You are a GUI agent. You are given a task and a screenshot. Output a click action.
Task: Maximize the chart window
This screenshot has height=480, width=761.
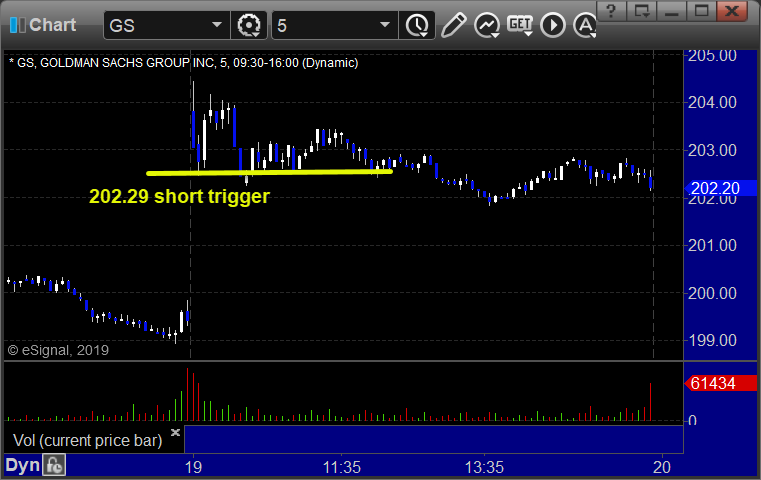click(x=701, y=11)
